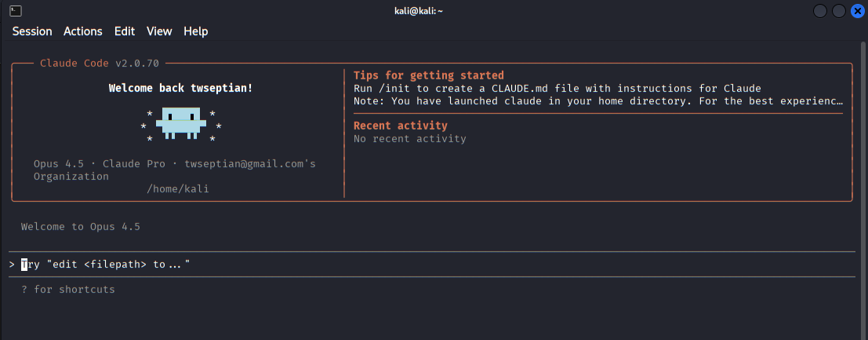Open the Help menu
Screen dimensions: 868x340
click(196, 31)
